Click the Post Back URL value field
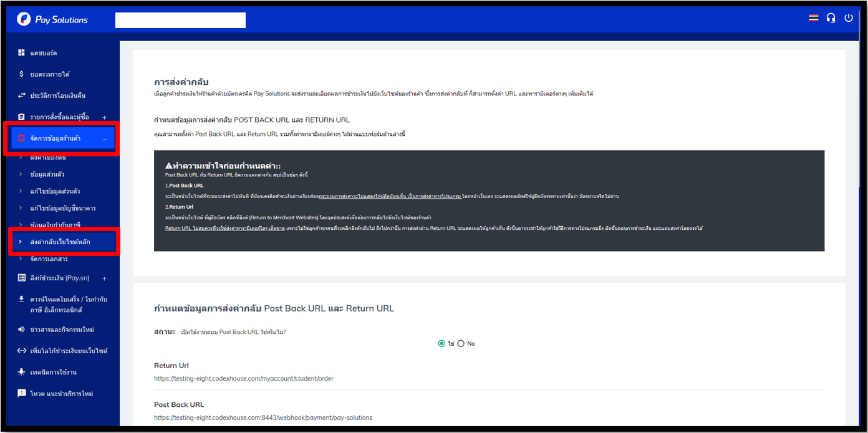 [x=263, y=417]
